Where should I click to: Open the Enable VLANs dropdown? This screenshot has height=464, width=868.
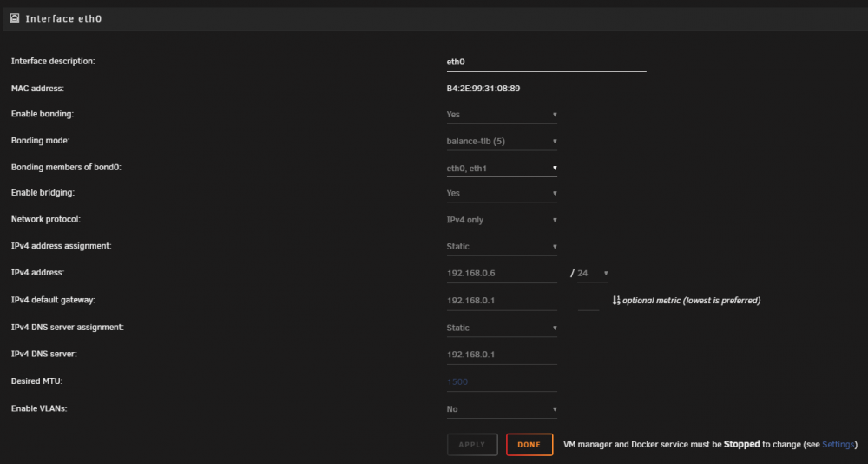[x=502, y=409]
